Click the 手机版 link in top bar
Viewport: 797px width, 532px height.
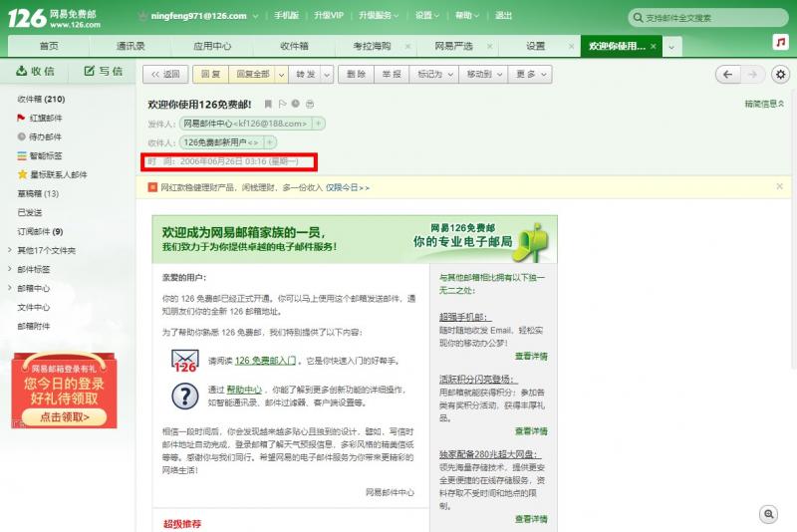pos(286,16)
